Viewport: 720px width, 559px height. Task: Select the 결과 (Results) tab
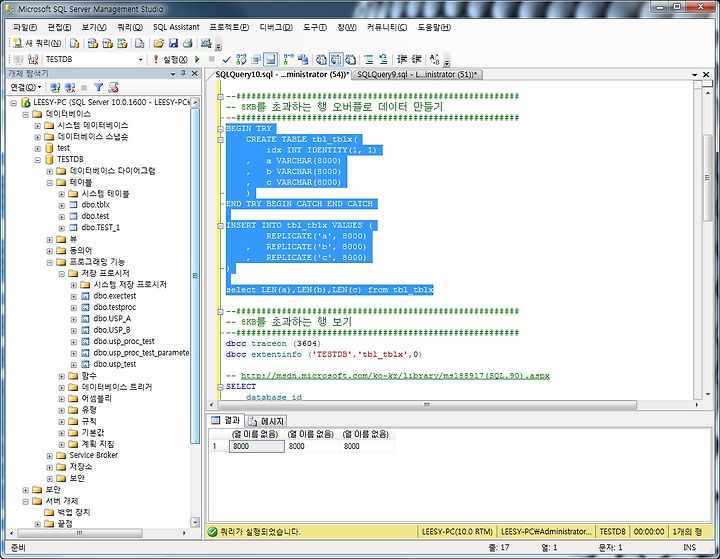(x=226, y=420)
